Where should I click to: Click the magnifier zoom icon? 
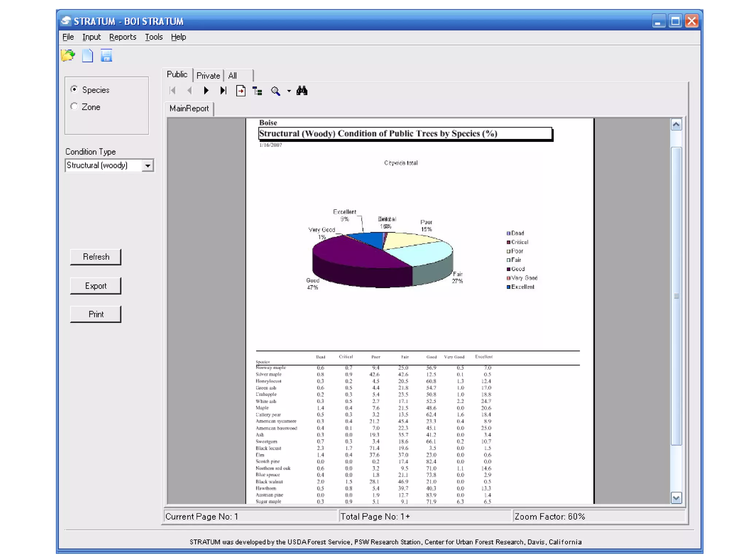[x=275, y=91]
